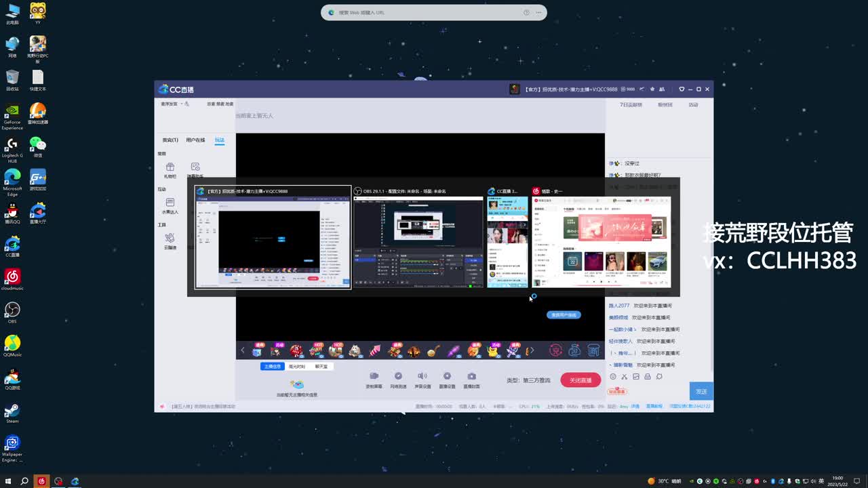Open 声音设置 sound settings
This screenshot has width=868, height=488.
coord(422,377)
